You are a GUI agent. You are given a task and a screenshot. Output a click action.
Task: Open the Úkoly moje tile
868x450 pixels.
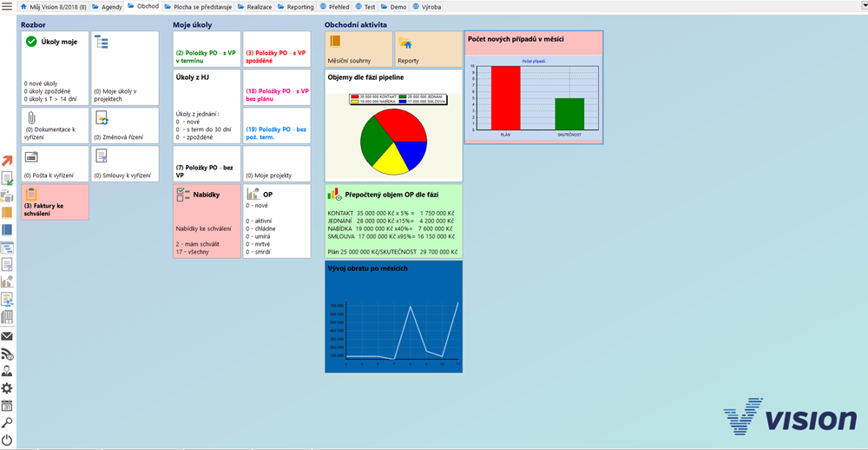[55, 68]
